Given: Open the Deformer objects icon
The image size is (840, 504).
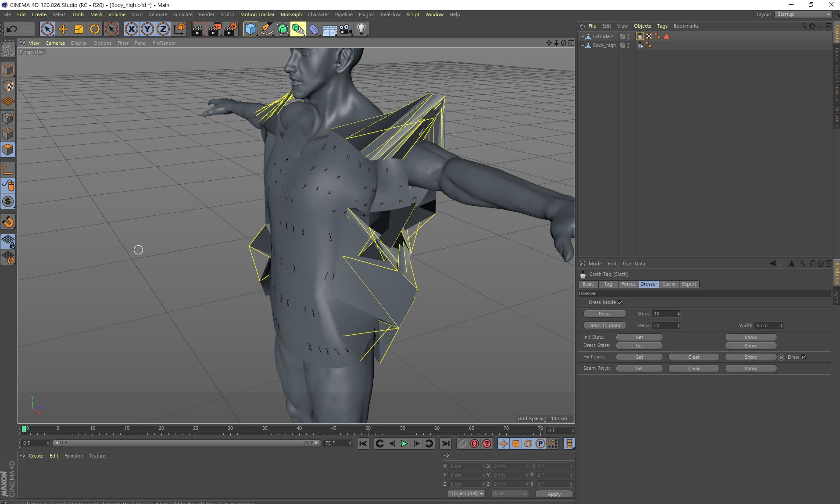Looking at the screenshot, I should [x=314, y=29].
